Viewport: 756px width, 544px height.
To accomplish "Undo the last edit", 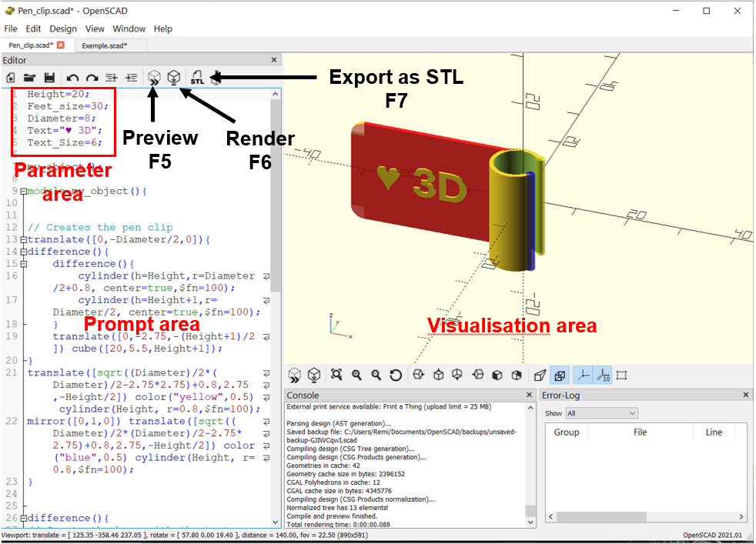I will pyautogui.click(x=73, y=78).
